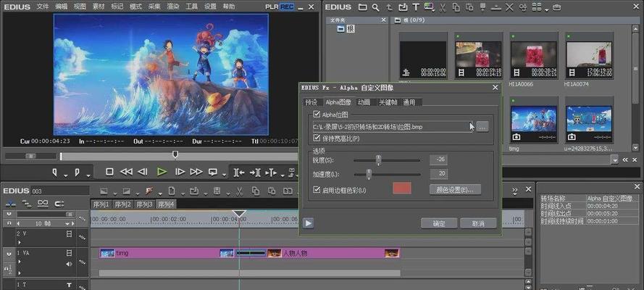Click the Insert to timeline icon
This screenshot has height=290, width=644.
(238, 173)
